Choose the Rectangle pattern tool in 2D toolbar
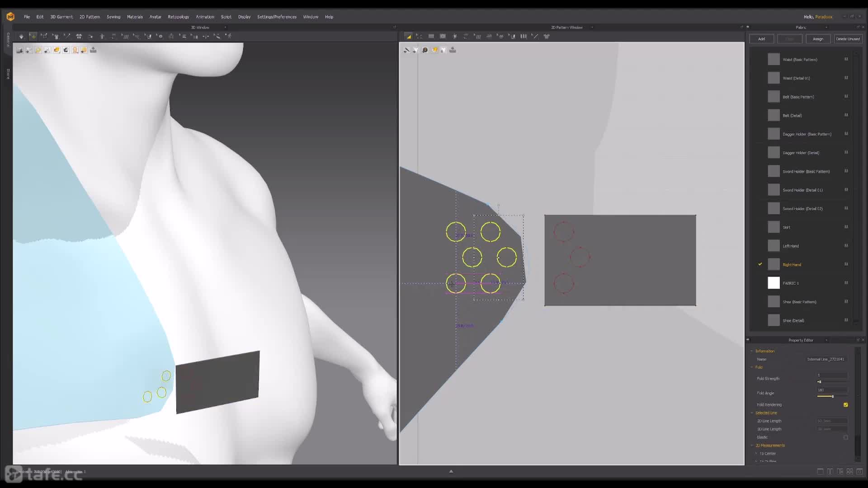This screenshot has width=868, height=488. coord(431,36)
